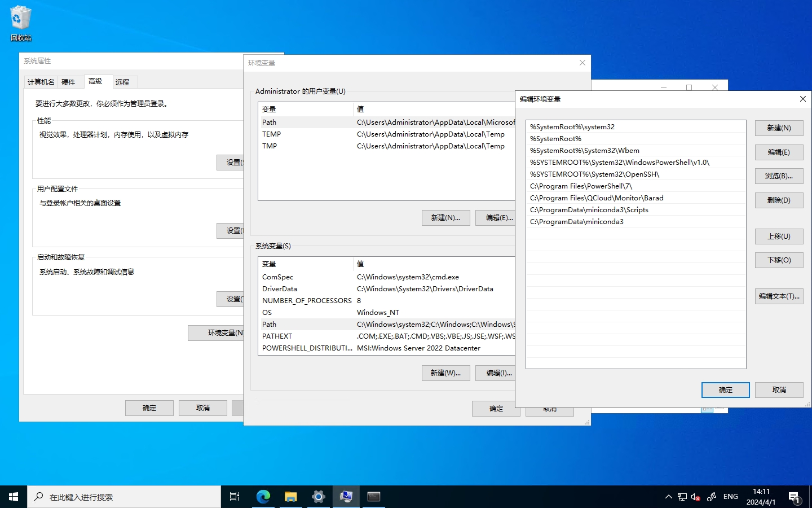Open File Explorer from the taskbar

[290, 497]
